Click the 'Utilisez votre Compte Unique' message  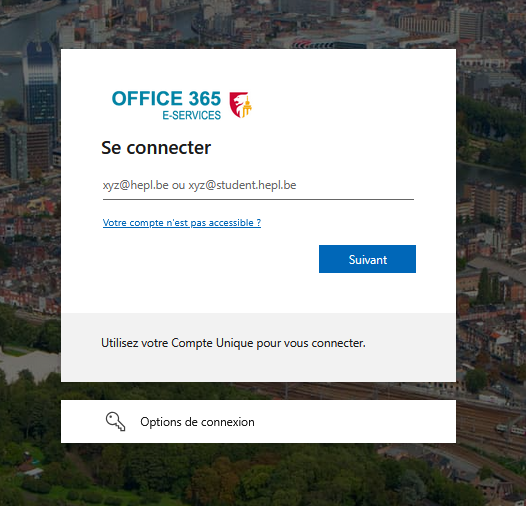pos(233,343)
